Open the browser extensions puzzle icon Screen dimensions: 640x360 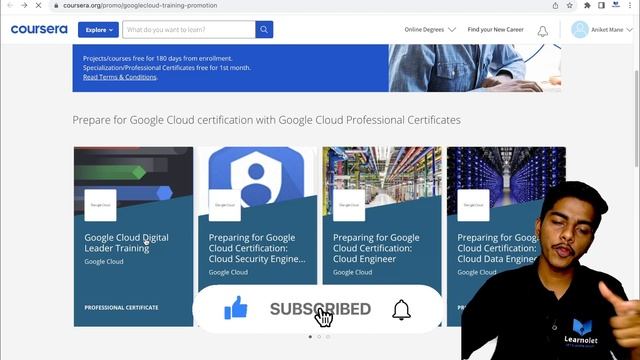(x=587, y=5)
